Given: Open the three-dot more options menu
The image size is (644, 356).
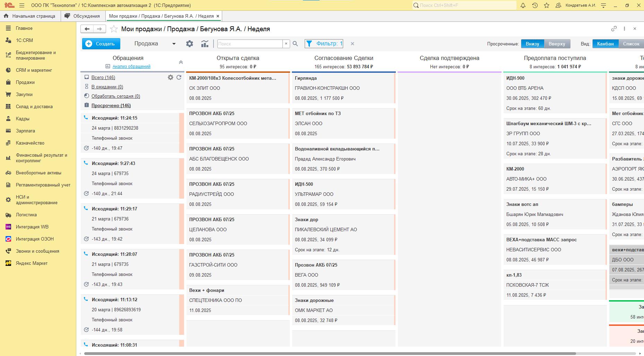Looking at the screenshot, I should (624, 29).
